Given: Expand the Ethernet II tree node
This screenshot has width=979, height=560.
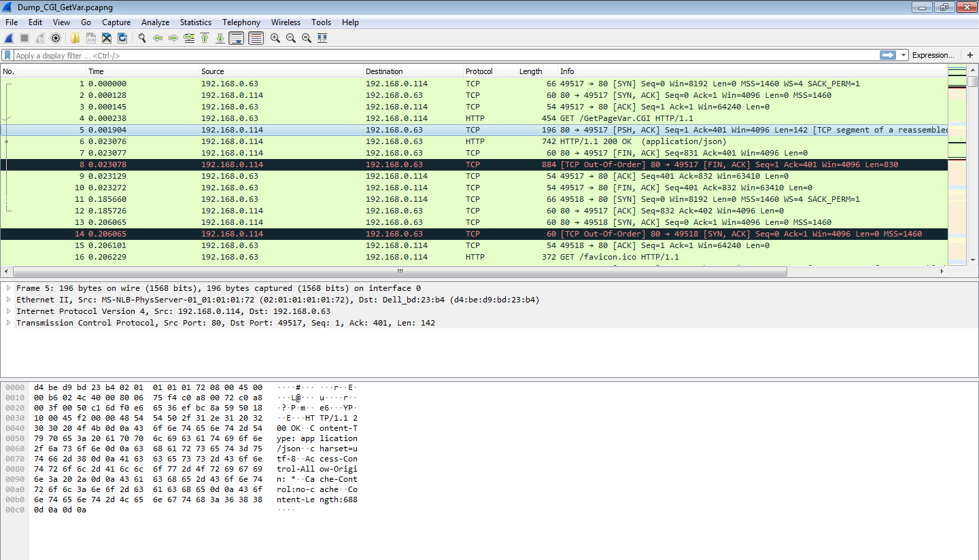Looking at the screenshot, I should [8, 300].
